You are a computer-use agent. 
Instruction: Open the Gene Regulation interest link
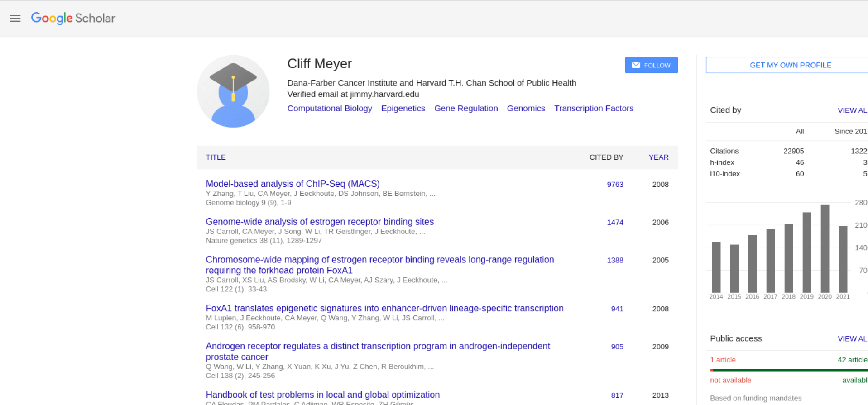click(x=466, y=108)
